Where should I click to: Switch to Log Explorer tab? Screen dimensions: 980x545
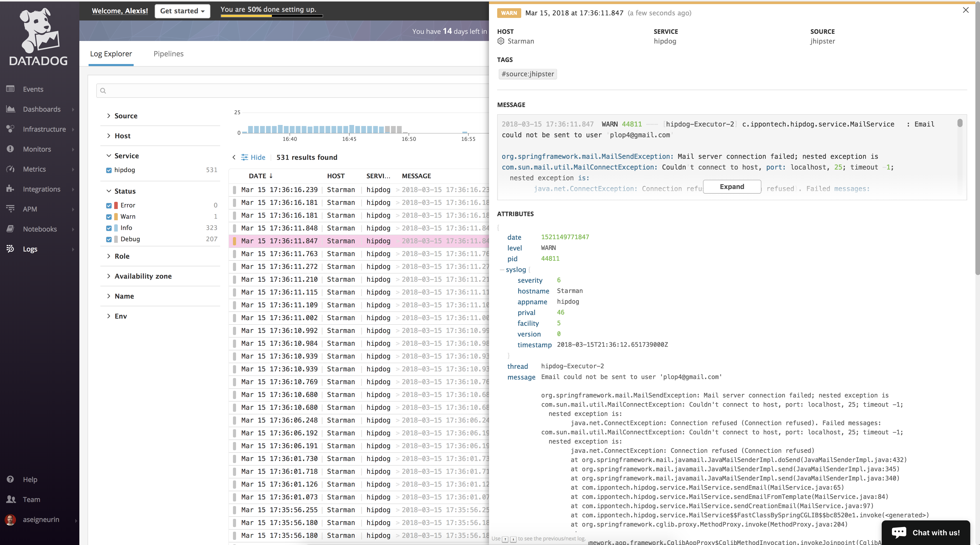point(111,53)
